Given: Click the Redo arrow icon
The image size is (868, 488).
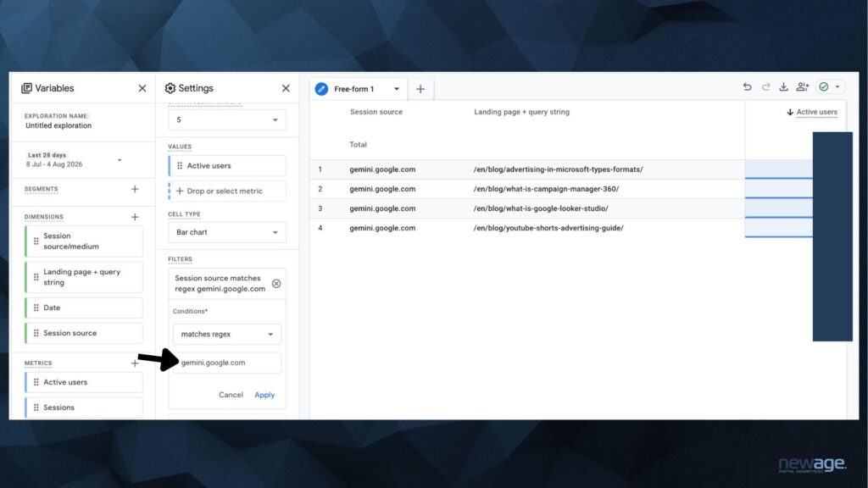Looking at the screenshot, I should (765, 87).
